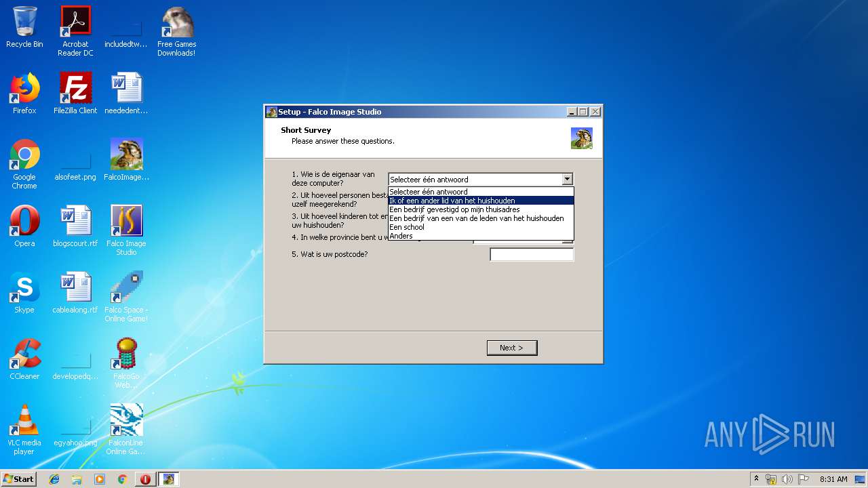Close the Setup - Falco Image Studio window

pos(595,112)
